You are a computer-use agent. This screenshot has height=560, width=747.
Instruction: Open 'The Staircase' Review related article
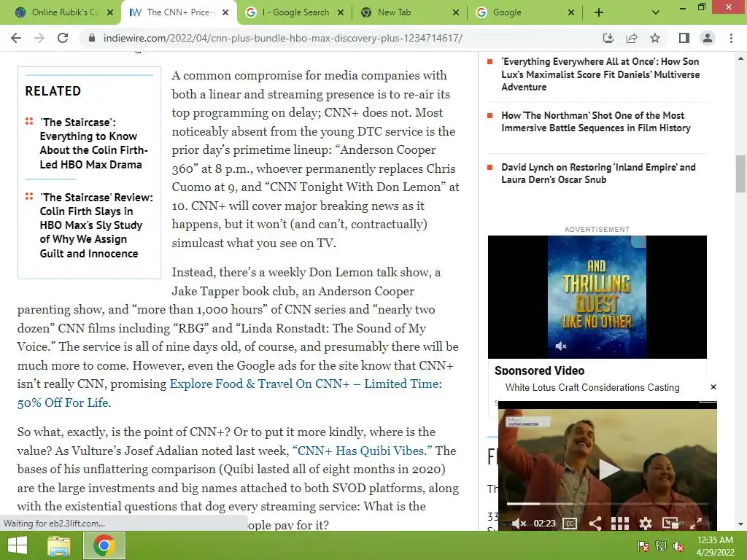click(x=96, y=225)
